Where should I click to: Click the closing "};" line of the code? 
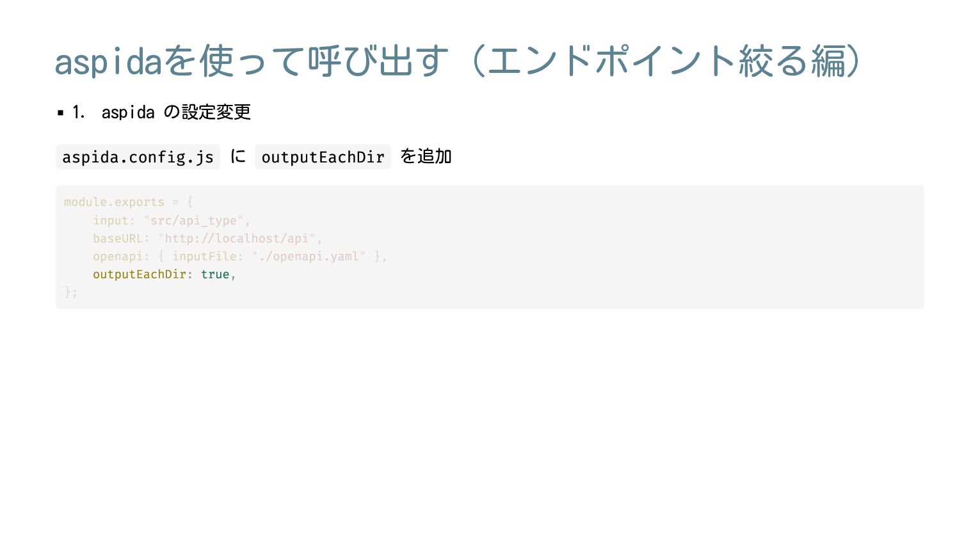coord(70,292)
